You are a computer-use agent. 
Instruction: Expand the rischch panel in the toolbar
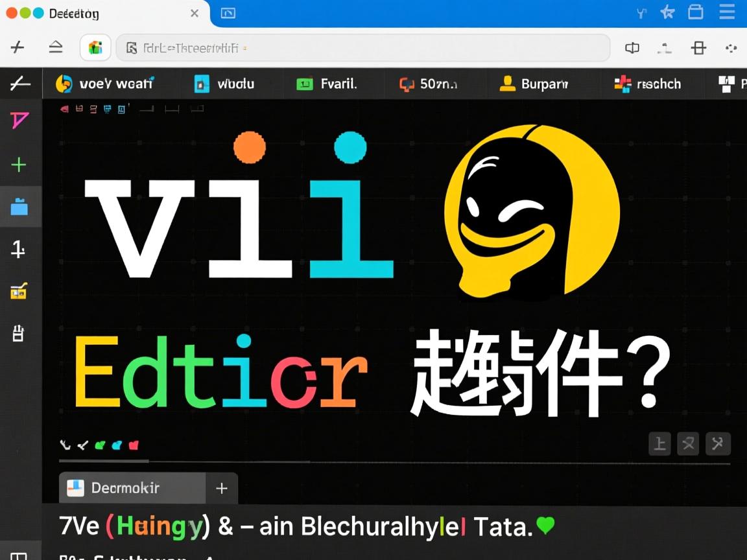pyautogui.click(x=647, y=84)
